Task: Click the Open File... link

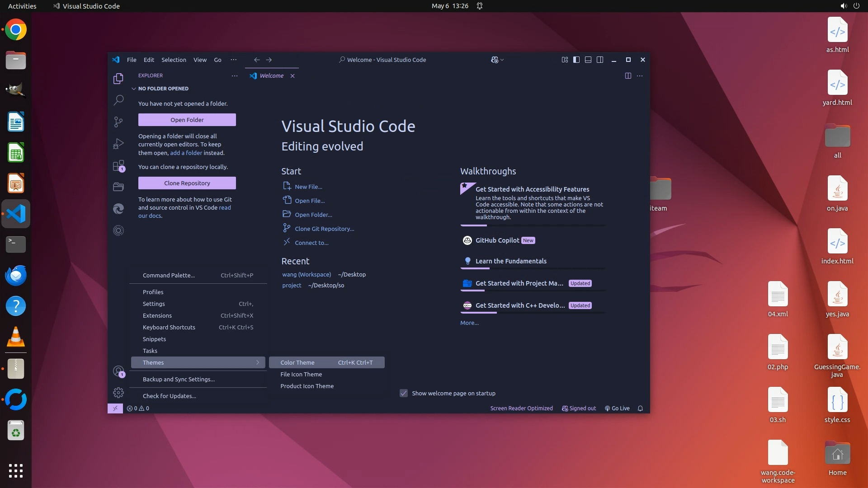Action: coord(310,201)
